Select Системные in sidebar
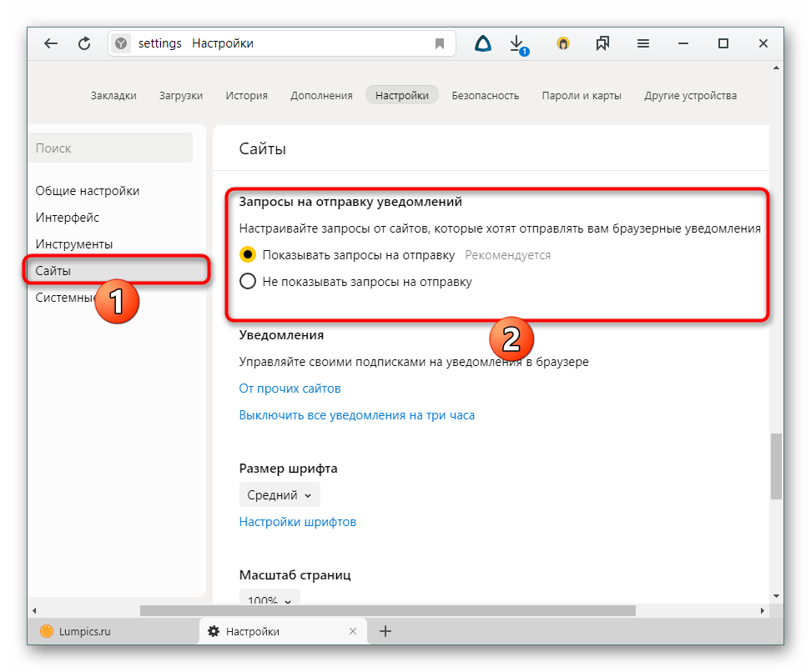The image size is (811, 672). click(x=64, y=297)
